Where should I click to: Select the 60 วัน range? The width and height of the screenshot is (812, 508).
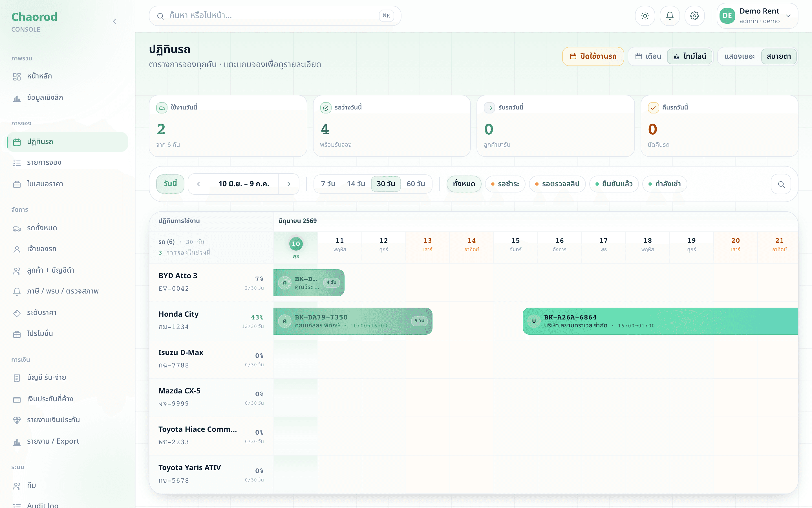click(x=416, y=184)
